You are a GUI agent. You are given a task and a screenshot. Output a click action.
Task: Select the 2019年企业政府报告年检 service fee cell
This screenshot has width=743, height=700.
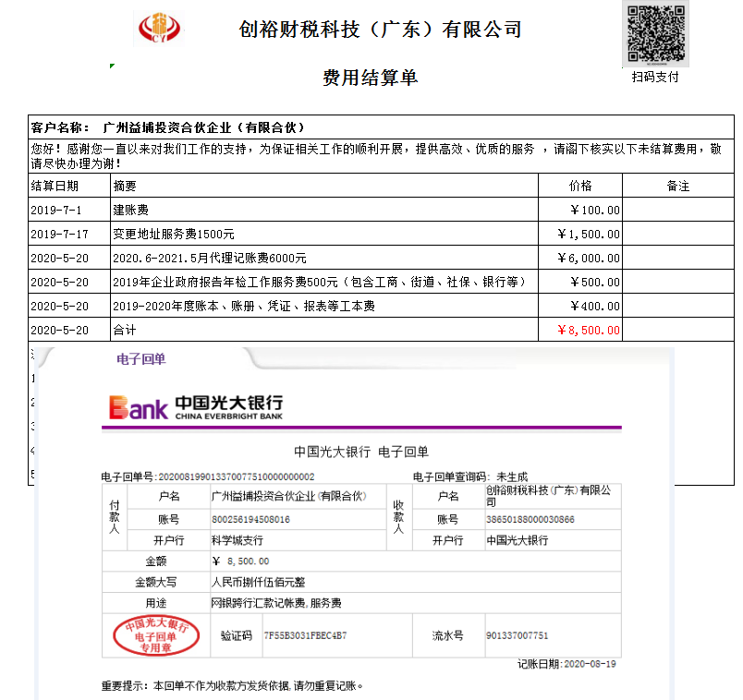324,282
